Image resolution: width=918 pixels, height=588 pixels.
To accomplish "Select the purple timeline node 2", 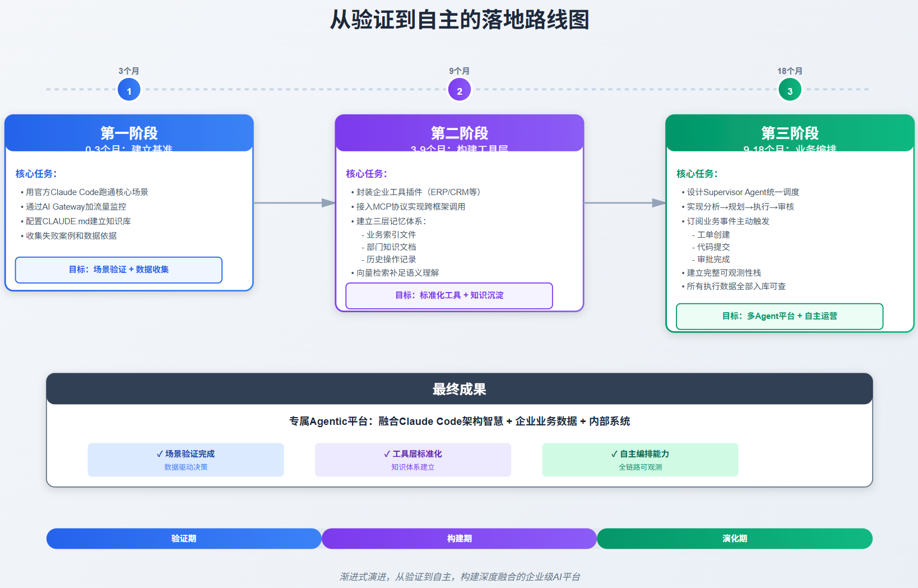I will tap(459, 89).
